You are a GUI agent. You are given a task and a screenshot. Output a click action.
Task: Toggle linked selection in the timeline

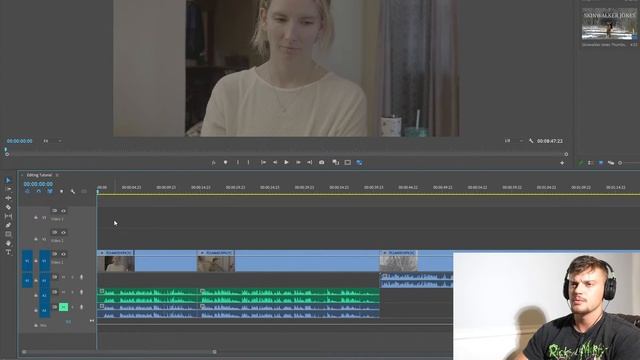click(x=50, y=191)
